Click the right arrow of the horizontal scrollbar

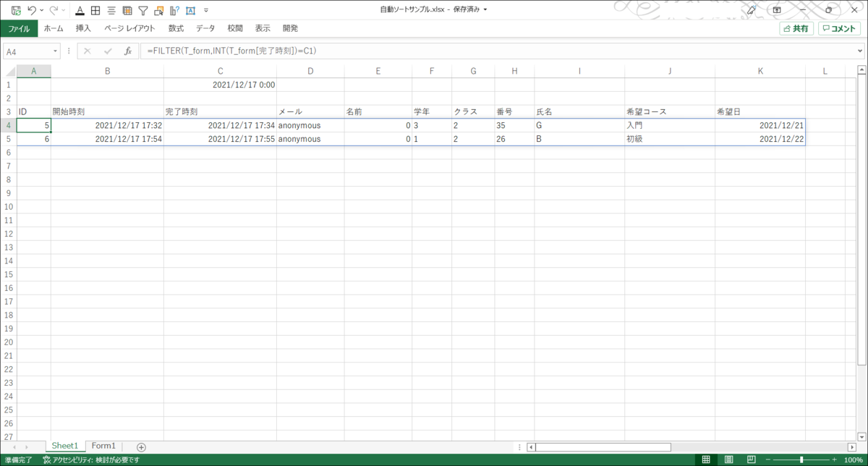[x=851, y=446]
